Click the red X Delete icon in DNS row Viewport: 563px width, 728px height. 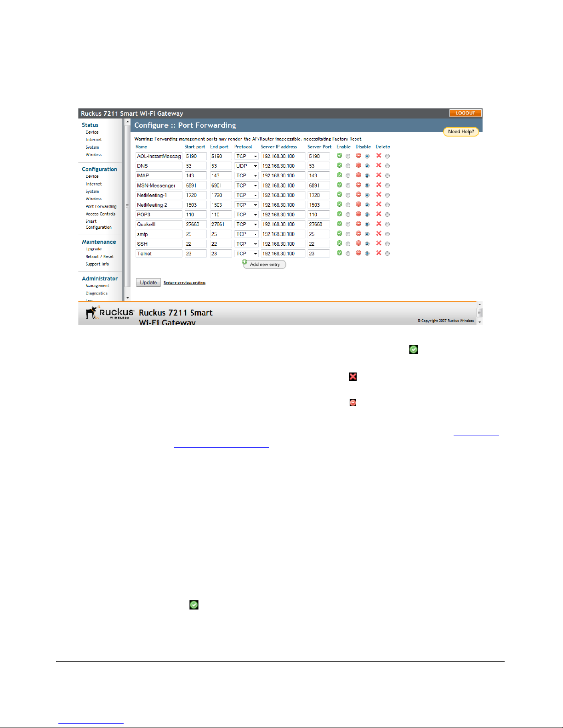coord(379,165)
